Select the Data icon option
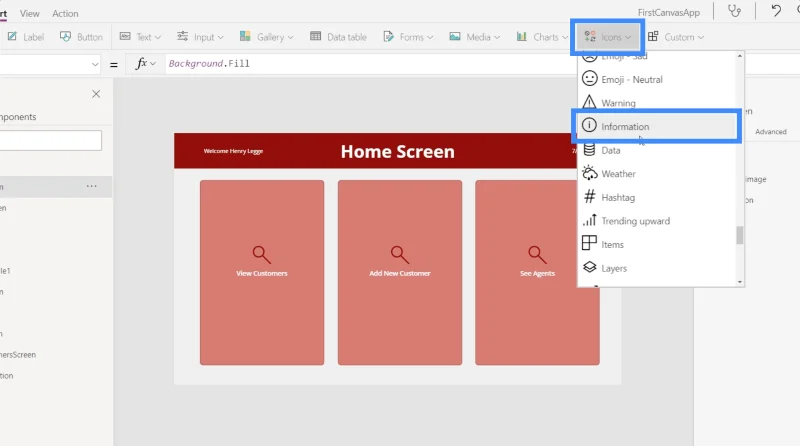 658,151
